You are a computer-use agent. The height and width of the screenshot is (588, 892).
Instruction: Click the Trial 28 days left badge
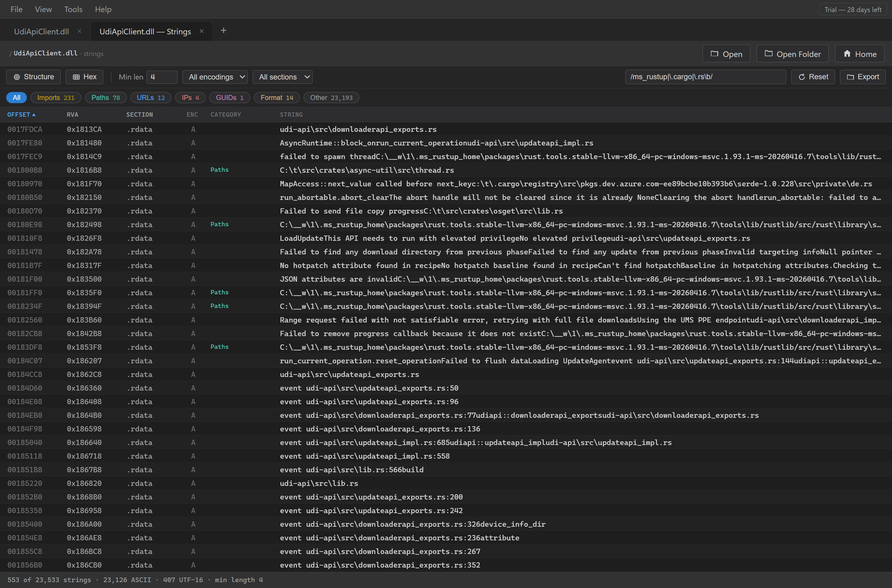coord(853,10)
